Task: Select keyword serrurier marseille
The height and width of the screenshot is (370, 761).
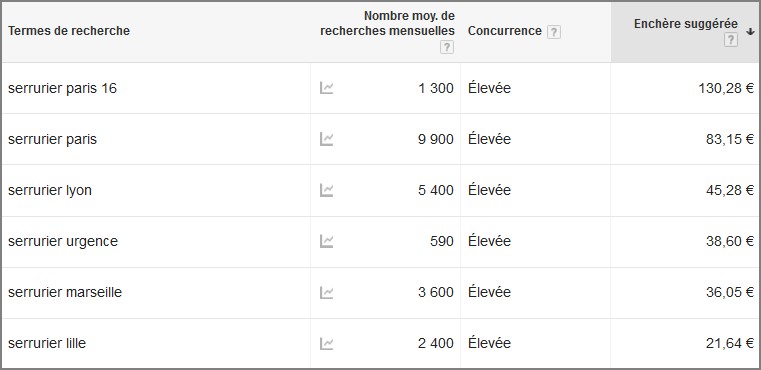Action: (x=65, y=292)
